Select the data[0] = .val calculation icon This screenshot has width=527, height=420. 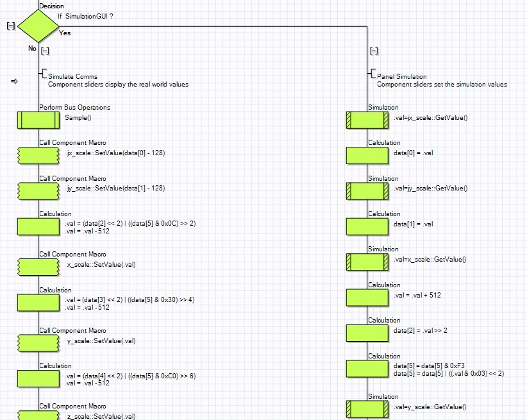point(367,155)
